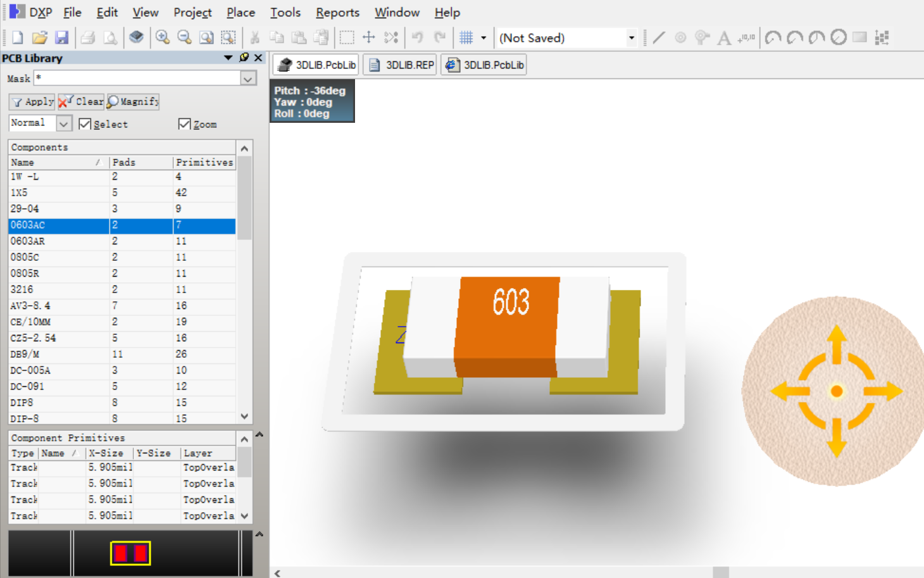Click the Paste Special (rubber stamp) icon
The width and height of the screenshot is (924, 578).
tap(321, 37)
